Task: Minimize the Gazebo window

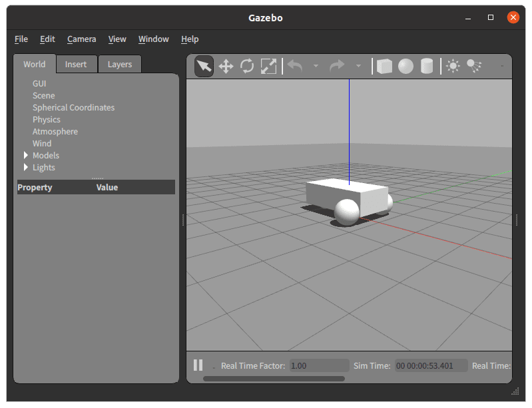Action: point(468,17)
